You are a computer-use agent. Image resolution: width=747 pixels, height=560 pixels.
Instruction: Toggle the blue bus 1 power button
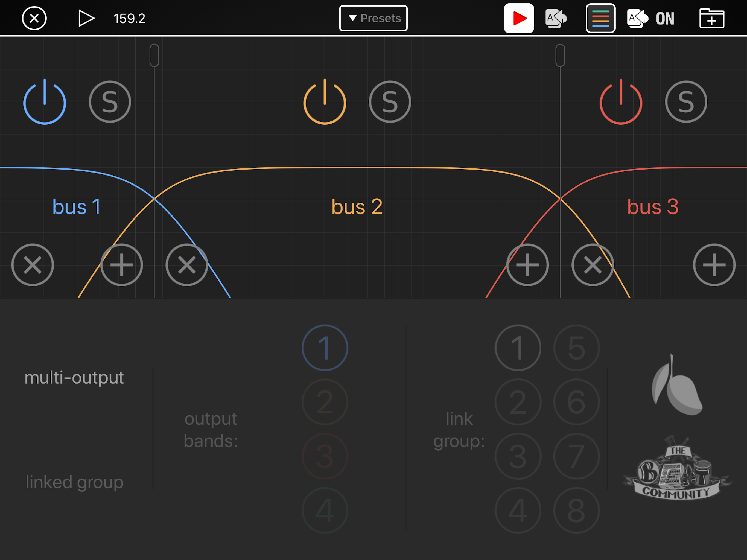coord(45,102)
